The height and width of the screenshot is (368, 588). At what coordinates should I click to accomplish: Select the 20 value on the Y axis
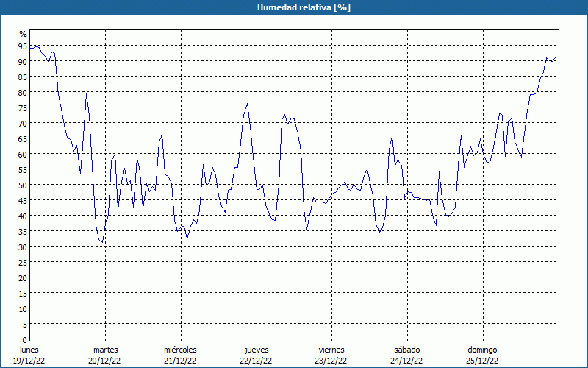23,278
